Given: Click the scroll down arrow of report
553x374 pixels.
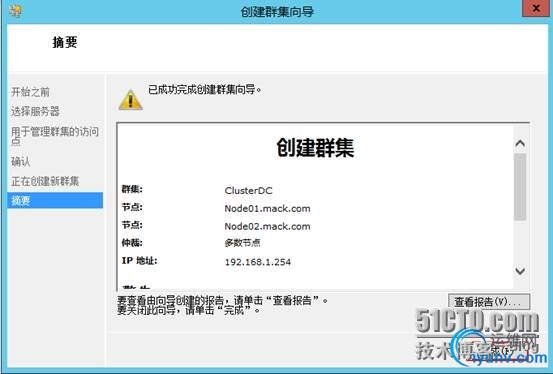Looking at the screenshot, I should point(520,271).
